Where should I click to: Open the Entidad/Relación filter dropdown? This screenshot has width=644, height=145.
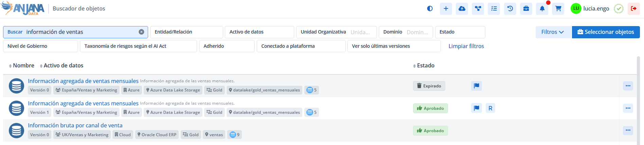(186, 32)
